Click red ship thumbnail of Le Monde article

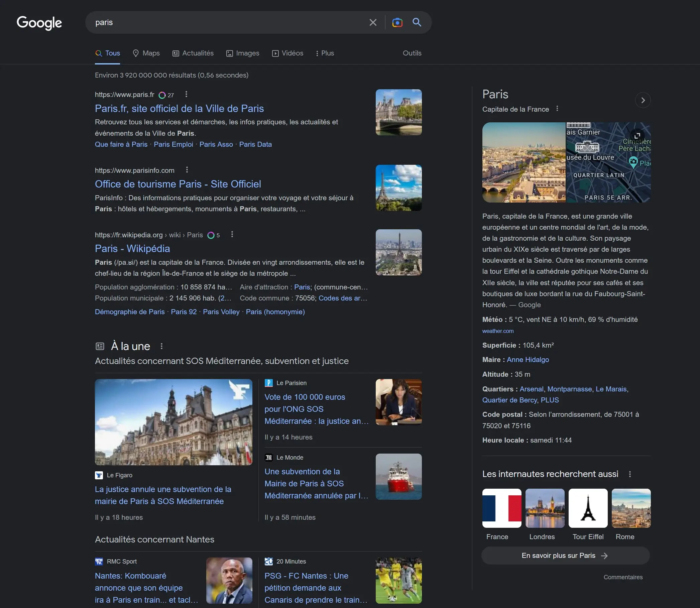click(399, 477)
